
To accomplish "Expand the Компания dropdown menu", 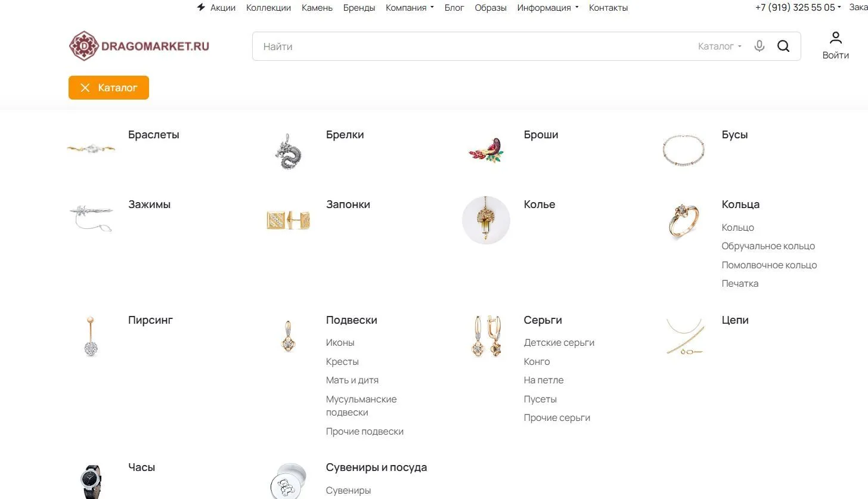I will point(410,8).
